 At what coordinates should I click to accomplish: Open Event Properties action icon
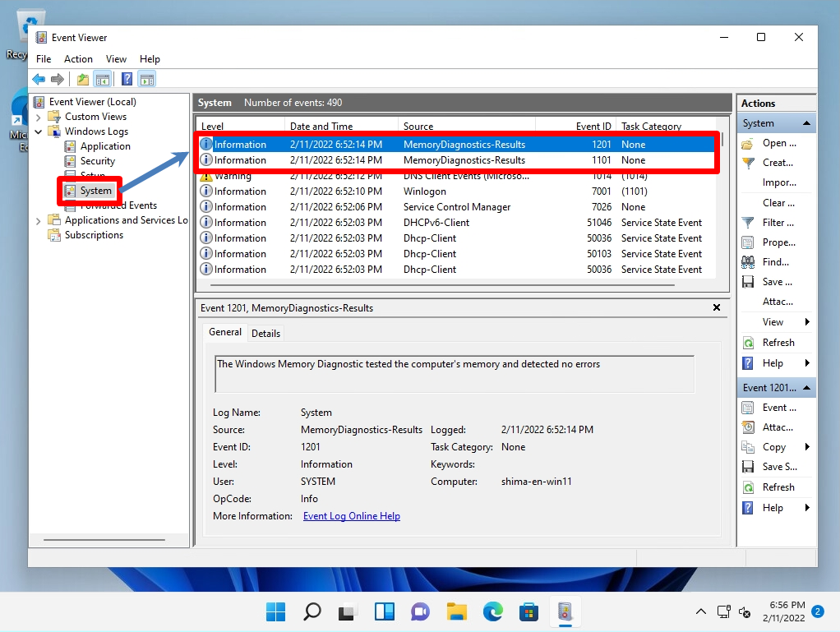748,408
